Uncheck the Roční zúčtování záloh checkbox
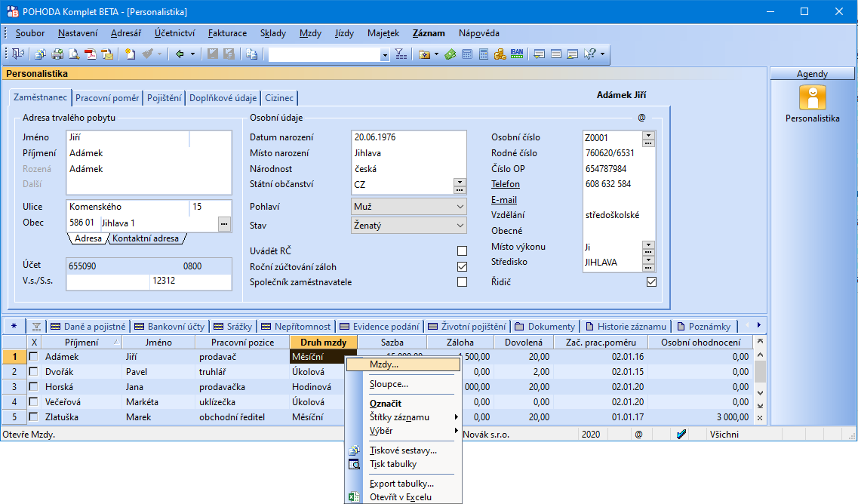 (x=462, y=266)
